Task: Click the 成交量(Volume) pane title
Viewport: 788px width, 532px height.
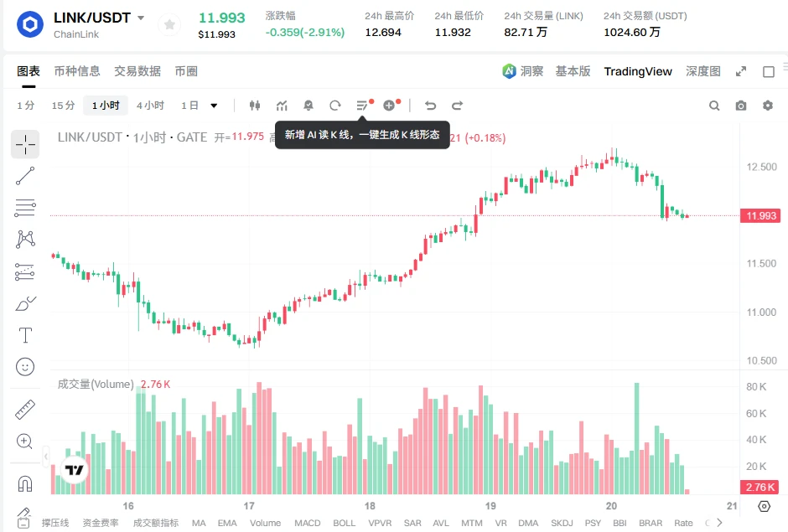Action: pyautogui.click(x=96, y=385)
